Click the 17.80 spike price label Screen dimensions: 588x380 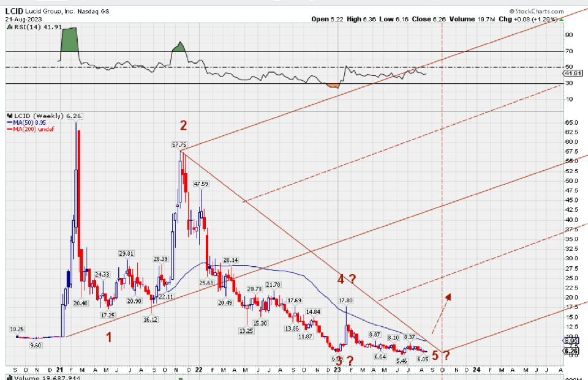[345, 300]
